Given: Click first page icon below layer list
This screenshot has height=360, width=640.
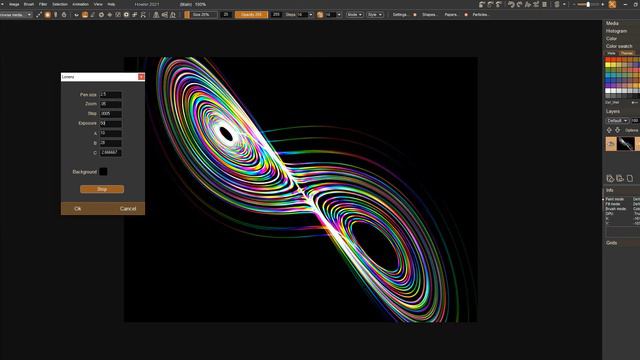Looking at the screenshot, I should 610,178.
